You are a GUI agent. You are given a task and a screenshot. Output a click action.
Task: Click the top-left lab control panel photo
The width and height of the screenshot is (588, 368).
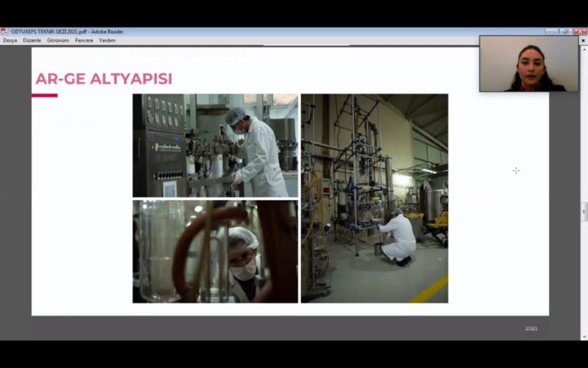pyautogui.click(x=215, y=146)
